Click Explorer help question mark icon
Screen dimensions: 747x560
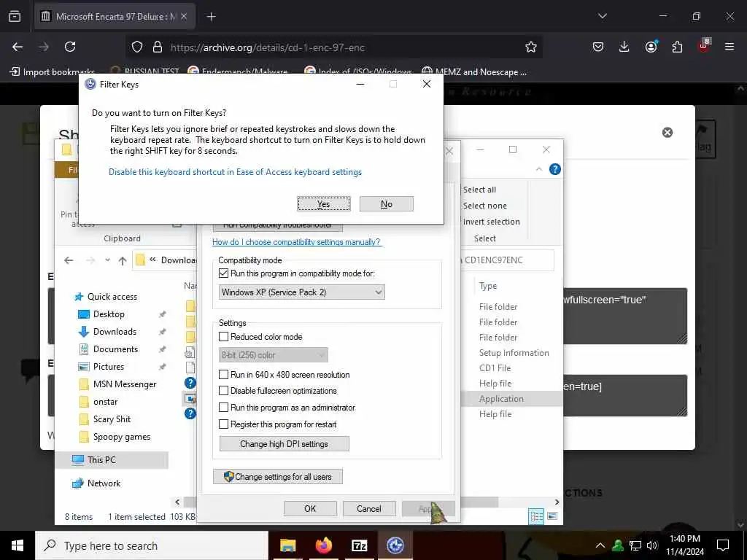pos(555,169)
